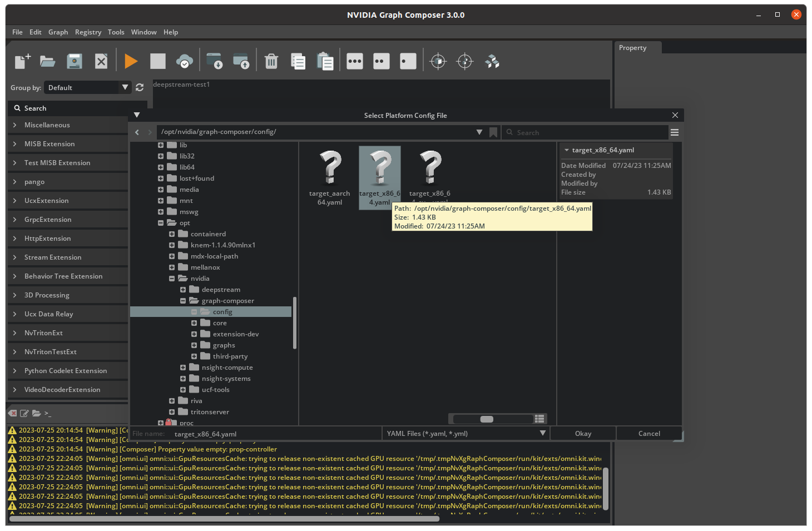Screen dimensions: 812x531
Task: Switch to the Property tab
Action: pos(638,48)
